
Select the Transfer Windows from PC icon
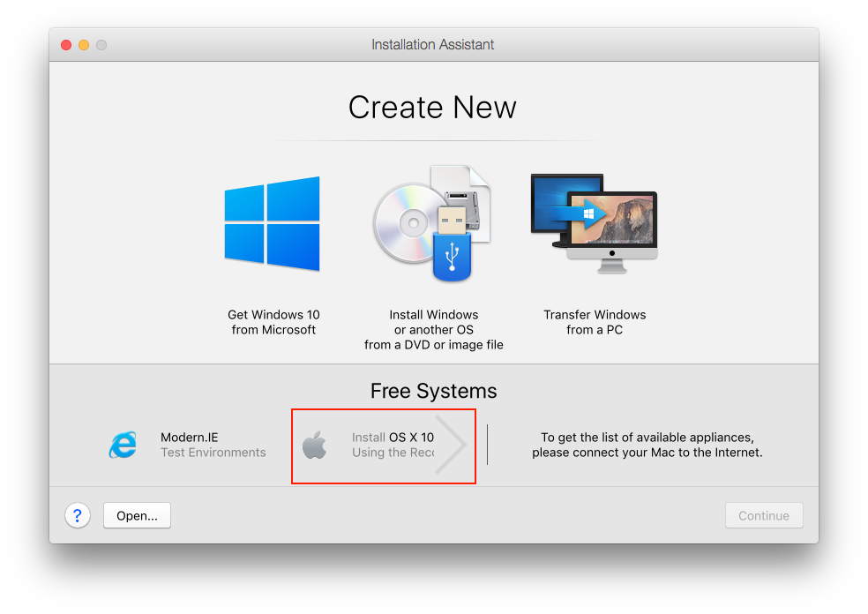[594, 223]
